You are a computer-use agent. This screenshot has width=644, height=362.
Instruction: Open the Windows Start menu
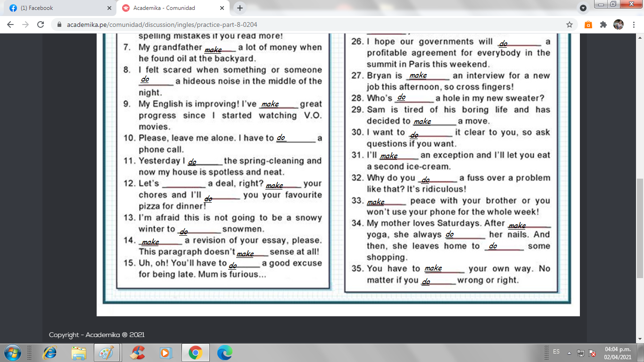[12, 353]
